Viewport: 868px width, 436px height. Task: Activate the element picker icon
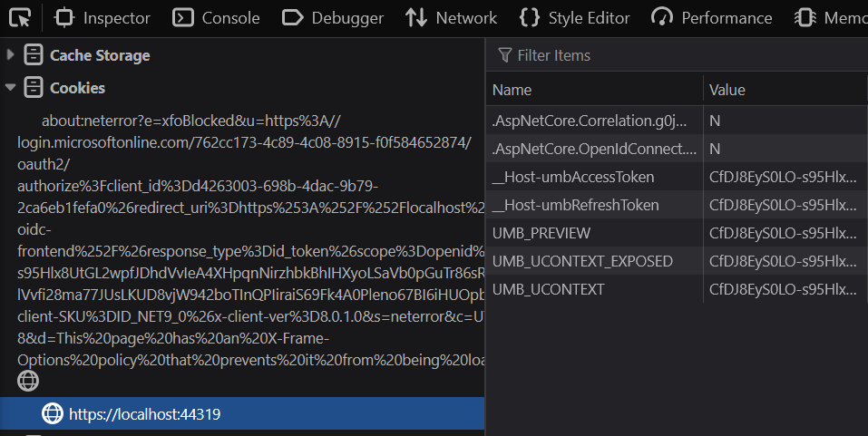click(20, 17)
